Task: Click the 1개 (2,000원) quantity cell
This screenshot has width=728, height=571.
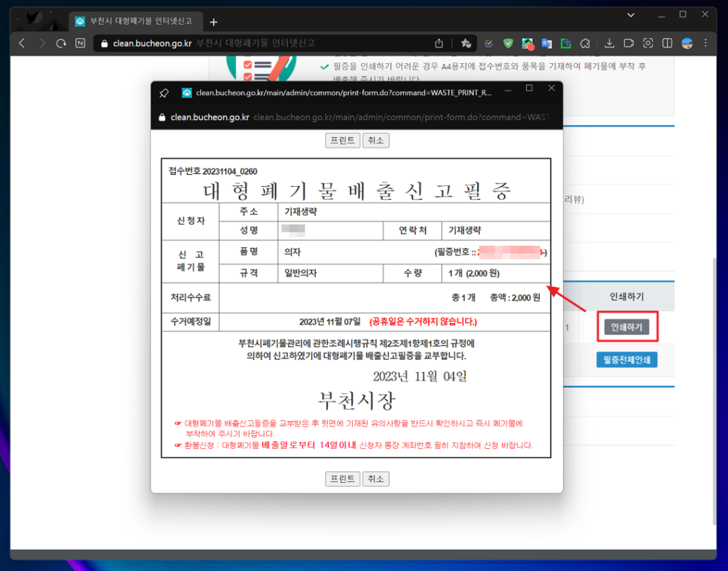Action: pyautogui.click(x=496, y=273)
